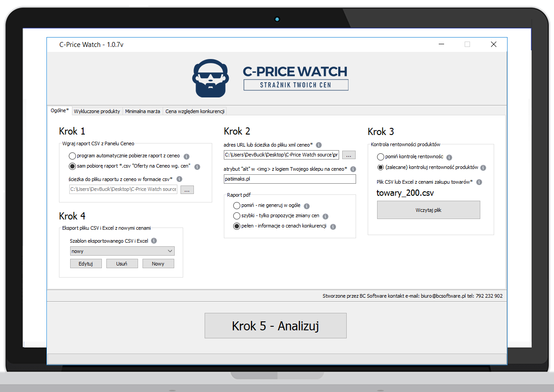Click the "towary_200.csv" file name text
The image size is (554, 392).
(405, 193)
